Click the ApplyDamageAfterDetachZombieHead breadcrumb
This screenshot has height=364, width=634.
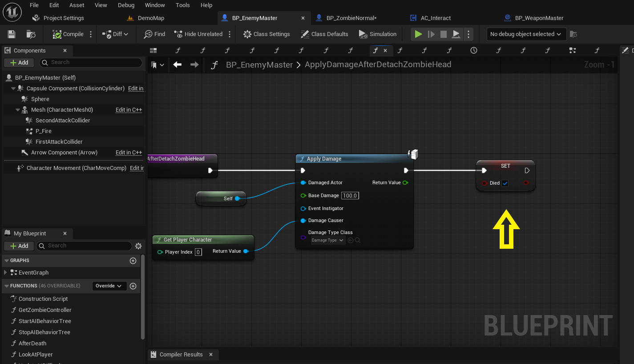pyautogui.click(x=378, y=65)
